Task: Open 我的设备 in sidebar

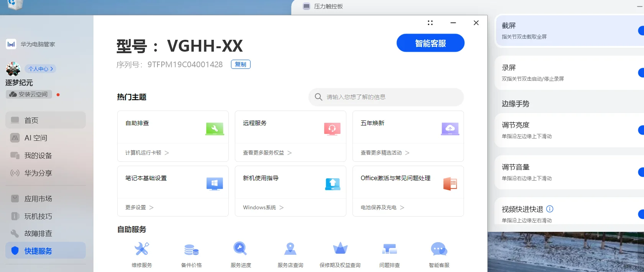Action: pos(46,155)
